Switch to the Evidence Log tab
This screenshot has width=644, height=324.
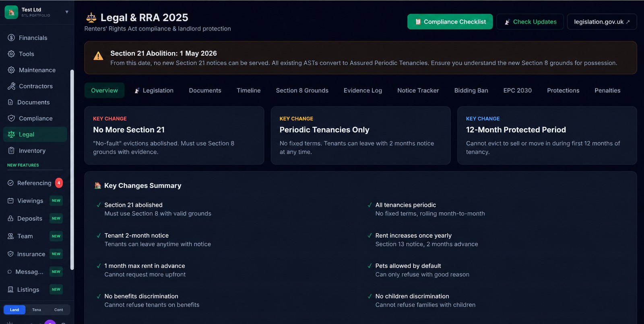click(x=363, y=90)
